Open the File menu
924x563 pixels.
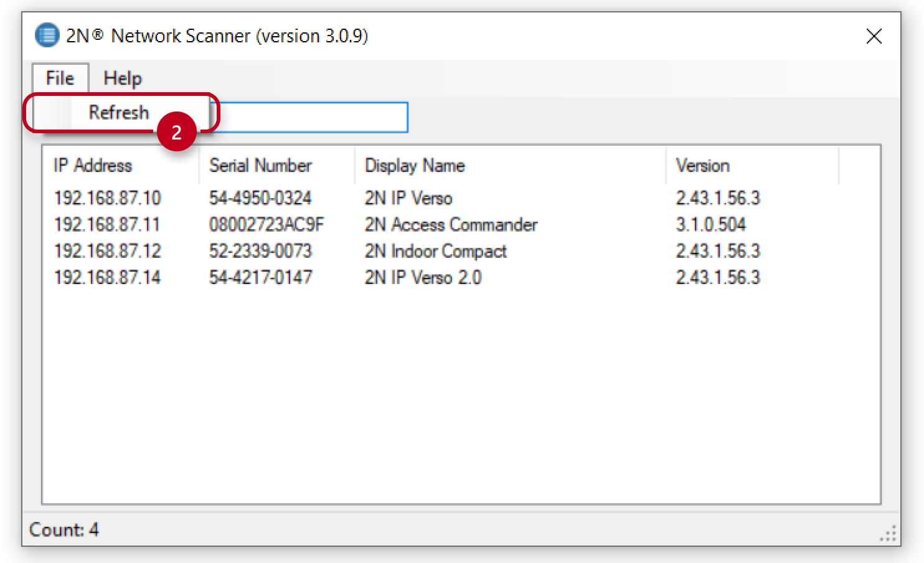tap(60, 78)
